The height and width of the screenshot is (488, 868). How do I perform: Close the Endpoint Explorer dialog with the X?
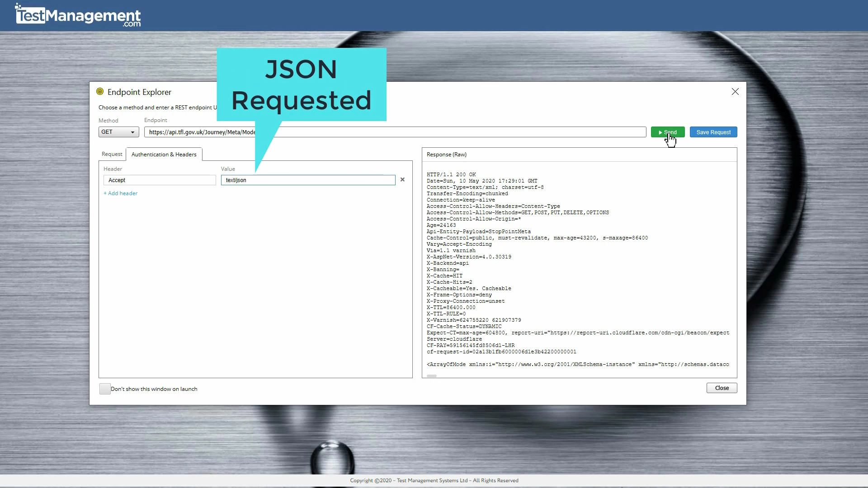735,91
